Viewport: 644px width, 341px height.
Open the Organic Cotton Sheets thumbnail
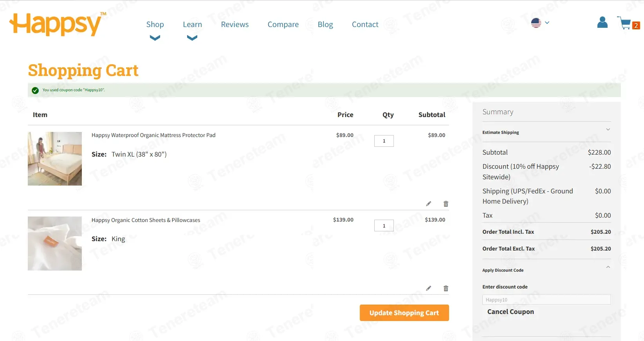pyautogui.click(x=55, y=244)
